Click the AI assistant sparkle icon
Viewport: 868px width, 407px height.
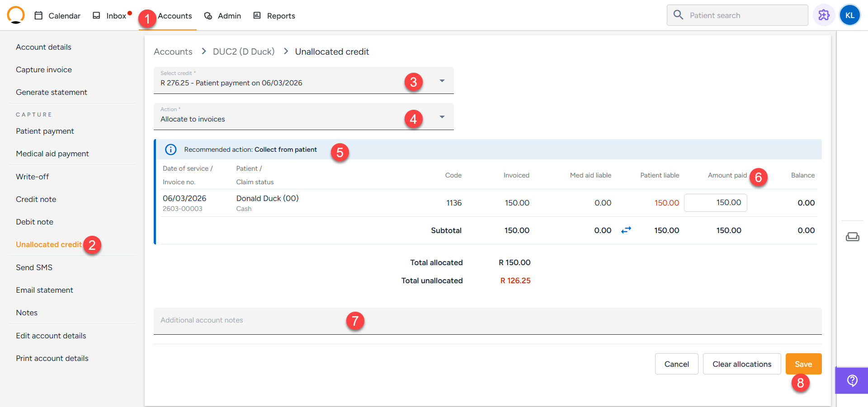pyautogui.click(x=824, y=15)
